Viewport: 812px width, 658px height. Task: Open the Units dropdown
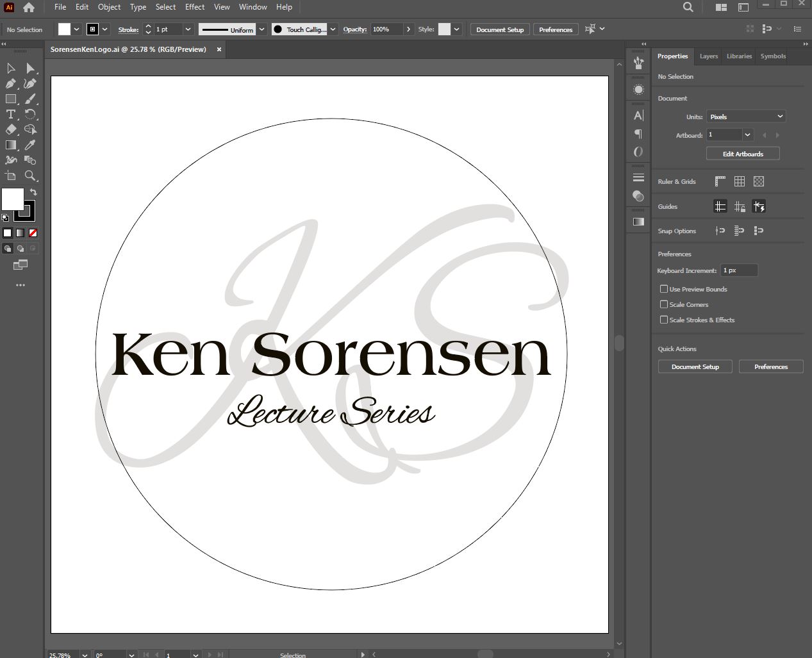pos(746,117)
